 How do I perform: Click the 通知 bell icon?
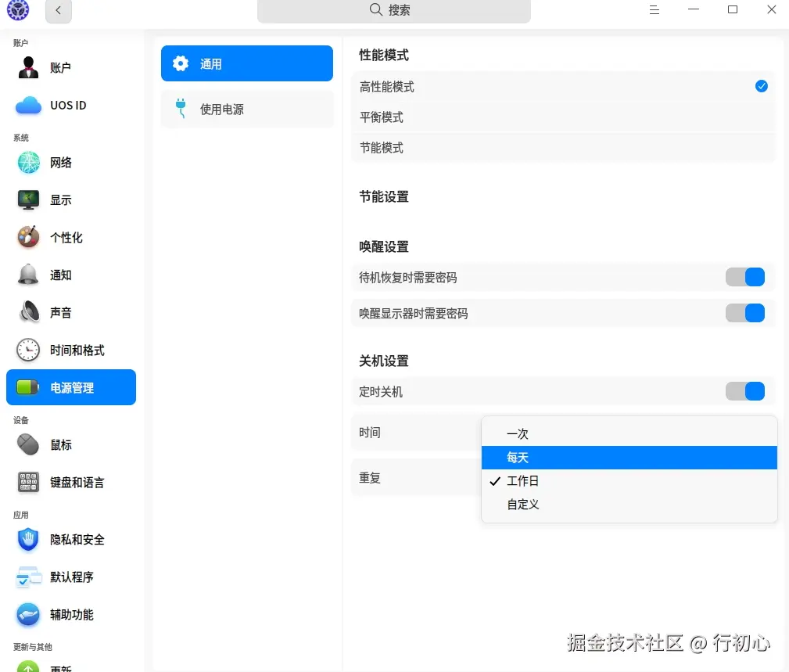pyautogui.click(x=28, y=275)
